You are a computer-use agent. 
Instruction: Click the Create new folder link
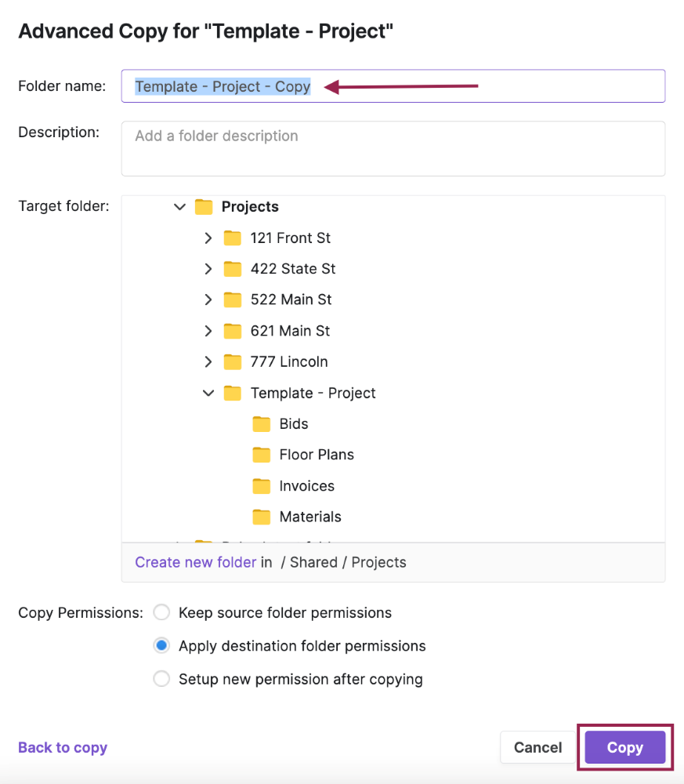coord(195,562)
